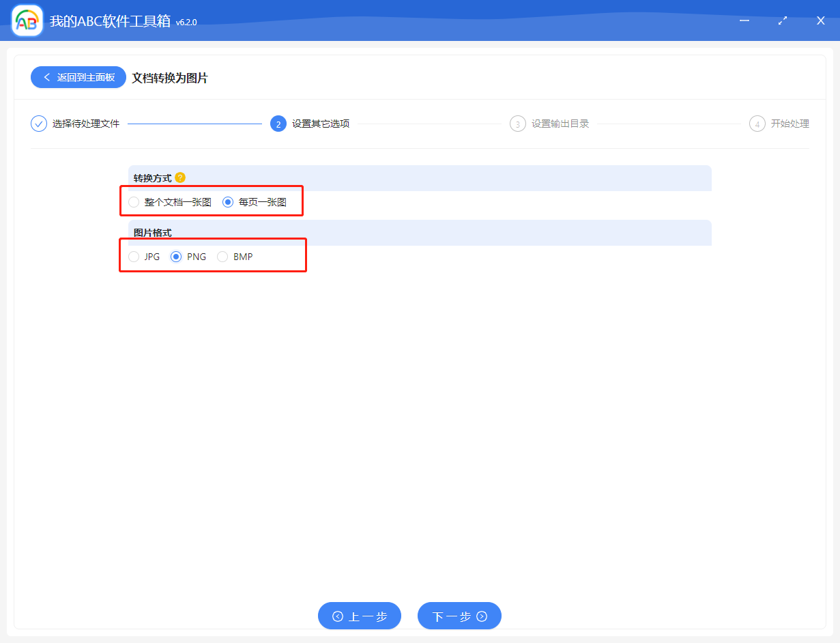Select the 整个文档一张图 conversion option
This screenshot has height=643, width=840.
tap(134, 202)
